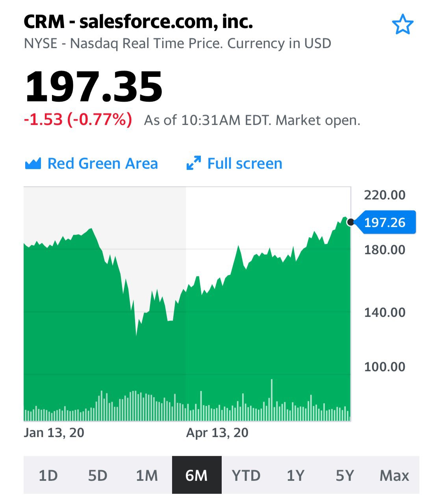Switch chart range to 5D
The image size is (443, 504).
(x=98, y=475)
